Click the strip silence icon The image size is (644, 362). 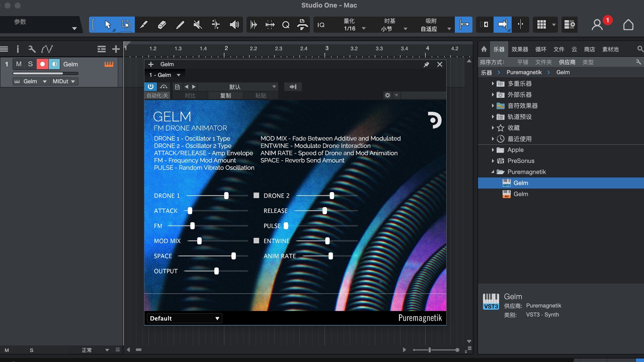[254, 24]
